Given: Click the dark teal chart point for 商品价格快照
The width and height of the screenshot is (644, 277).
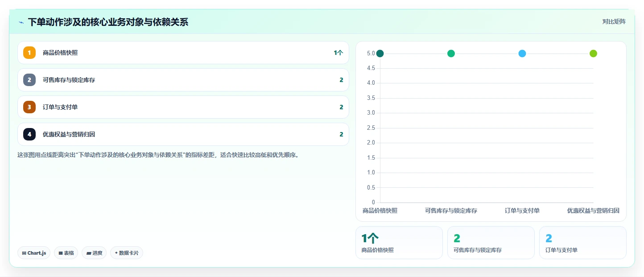Looking at the screenshot, I should tap(380, 54).
